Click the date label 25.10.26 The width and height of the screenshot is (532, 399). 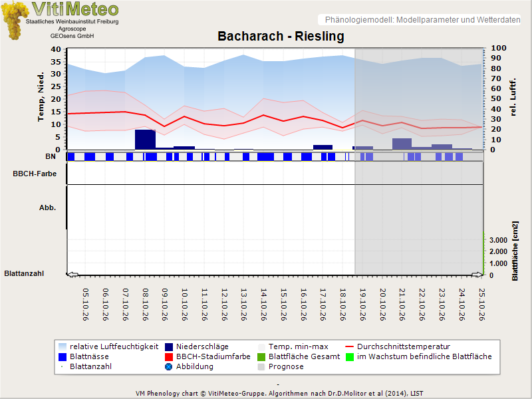tap(481, 305)
